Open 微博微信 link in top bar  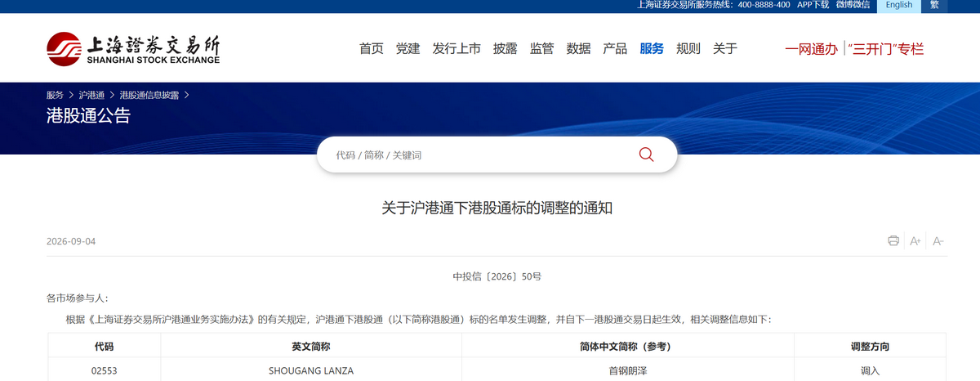coord(853,5)
